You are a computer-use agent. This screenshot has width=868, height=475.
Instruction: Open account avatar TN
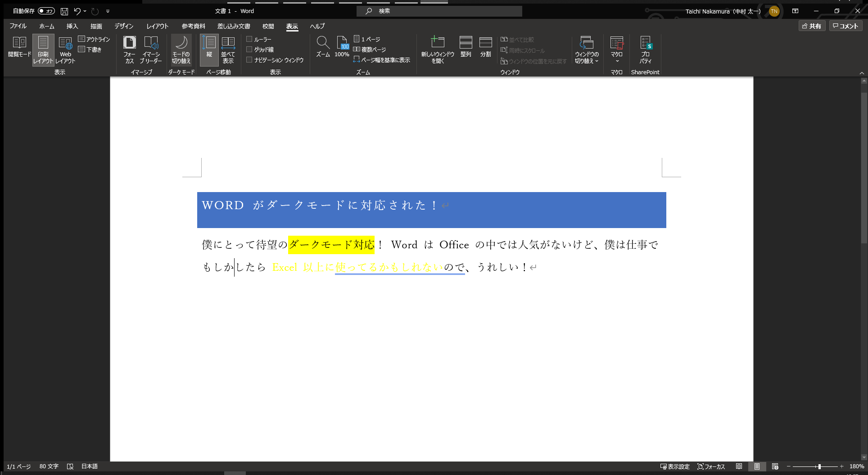pyautogui.click(x=774, y=11)
